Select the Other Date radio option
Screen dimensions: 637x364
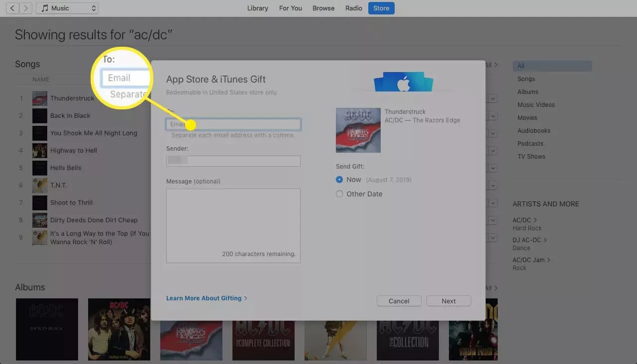339,194
